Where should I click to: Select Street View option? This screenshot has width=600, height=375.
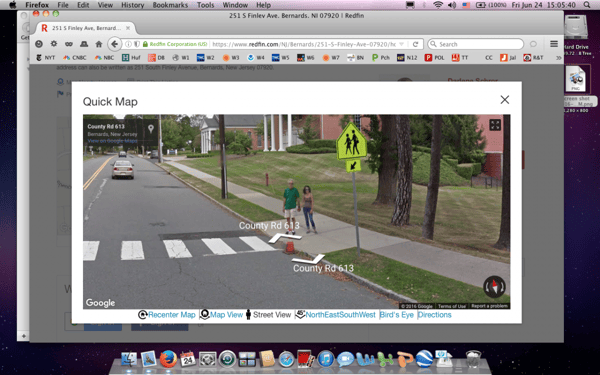(x=268, y=315)
